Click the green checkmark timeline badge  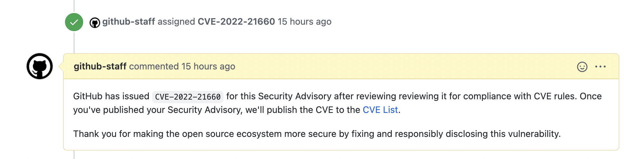(74, 22)
